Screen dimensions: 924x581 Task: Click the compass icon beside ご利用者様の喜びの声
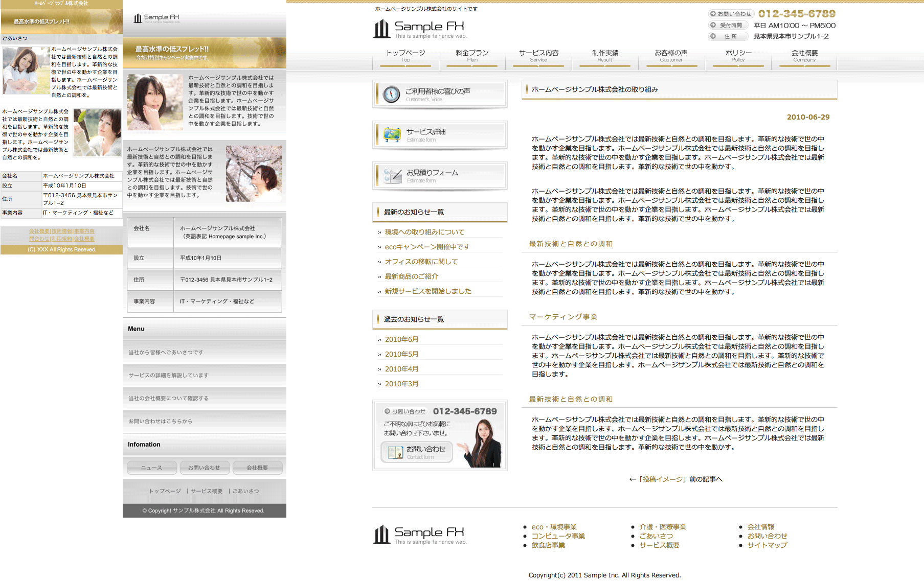(x=391, y=95)
